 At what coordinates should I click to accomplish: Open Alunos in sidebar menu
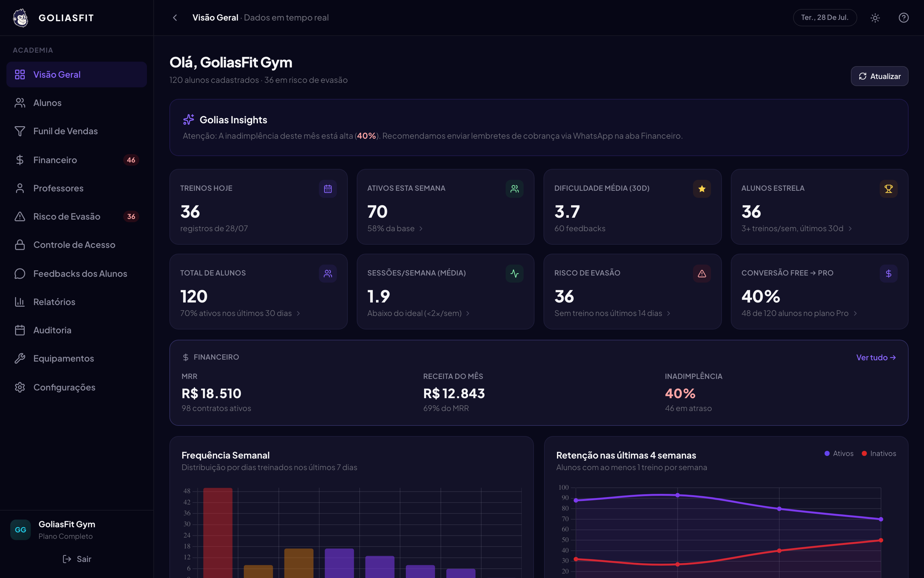[x=77, y=103]
